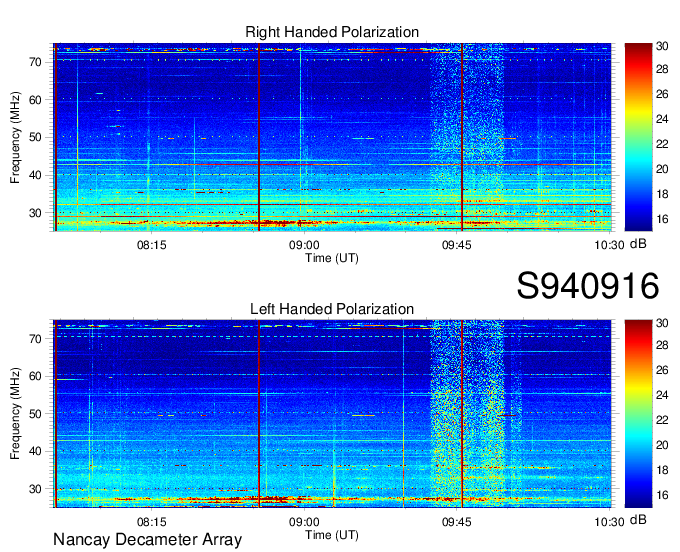
Task: Click the dB unit label beside Left Handed colorbar
Action: pyautogui.click(x=638, y=519)
